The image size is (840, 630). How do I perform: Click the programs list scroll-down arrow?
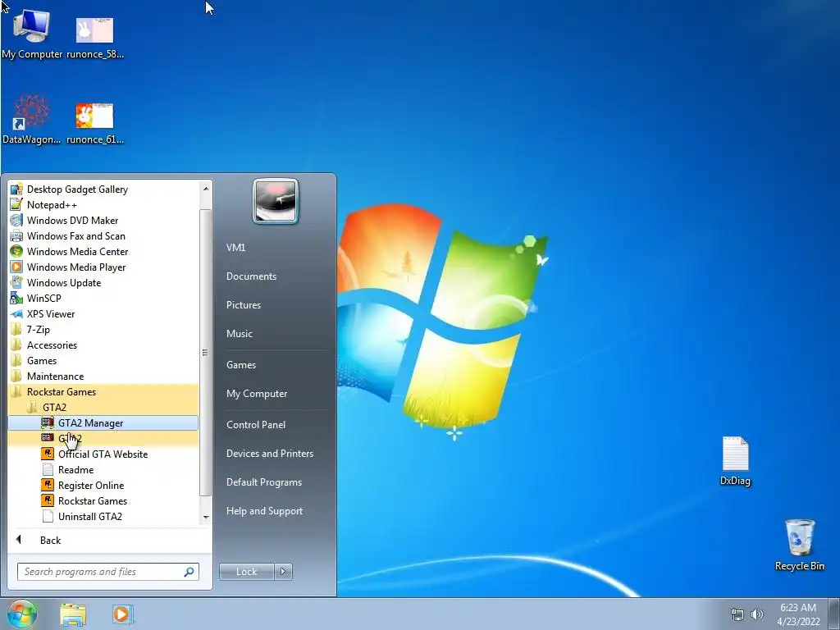click(x=206, y=518)
